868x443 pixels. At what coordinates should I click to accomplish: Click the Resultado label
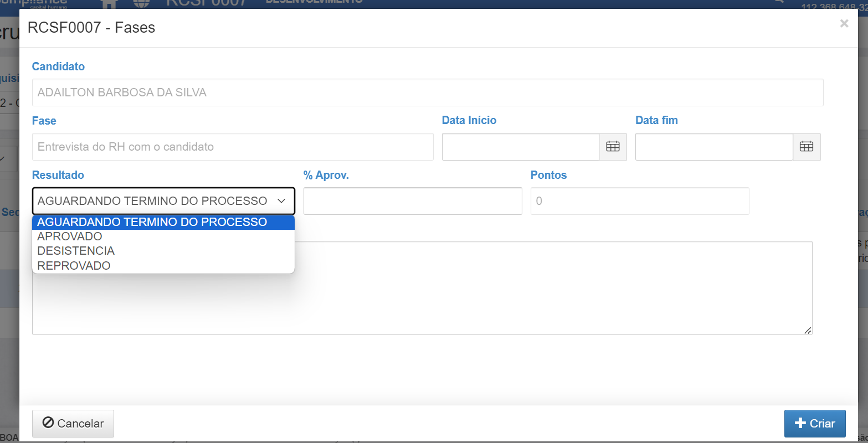coord(58,175)
